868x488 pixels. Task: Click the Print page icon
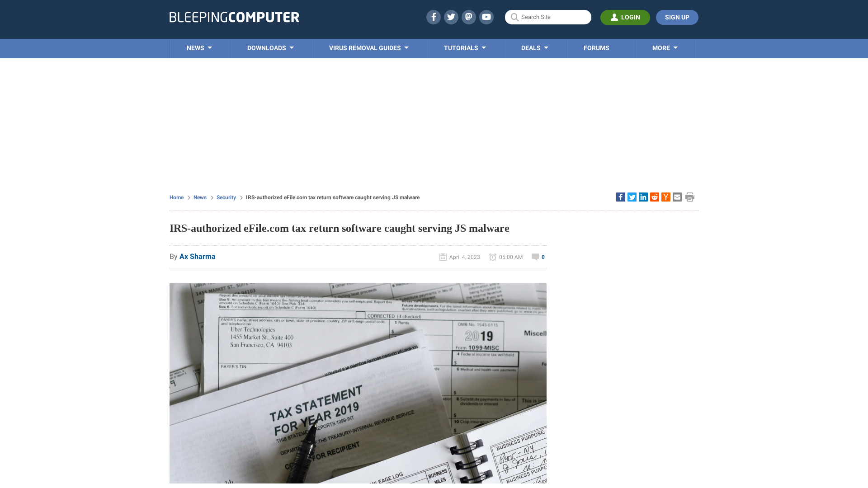point(690,197)
